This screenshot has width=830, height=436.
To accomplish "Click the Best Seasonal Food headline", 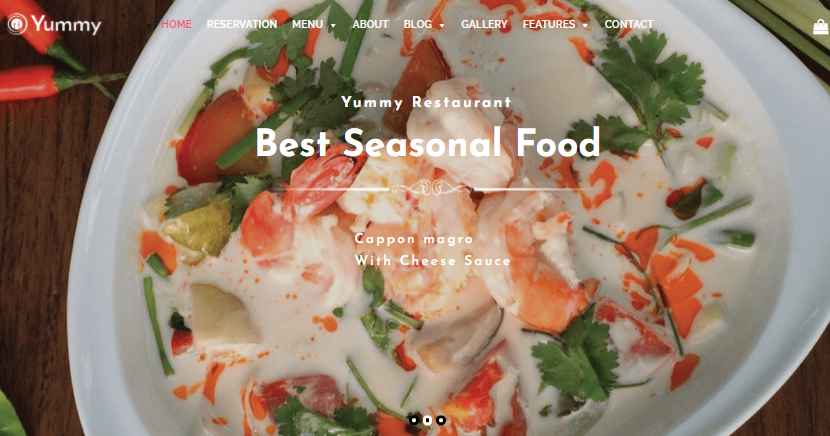I will [428, 143].
